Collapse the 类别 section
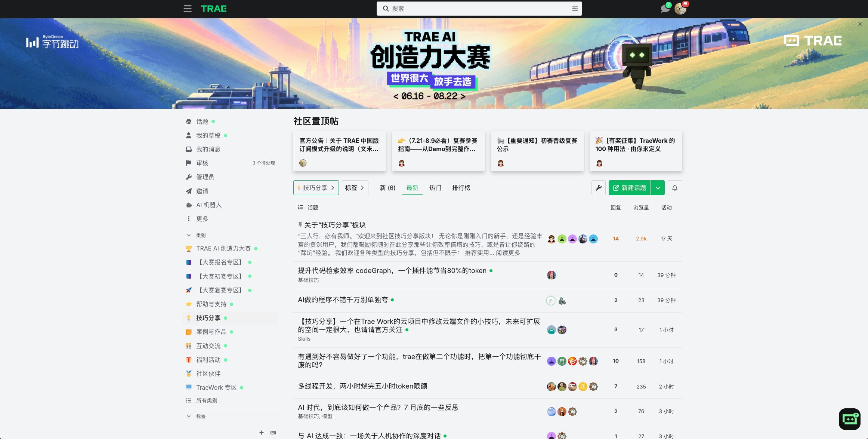Screen dimensions: 868x439 196,236
